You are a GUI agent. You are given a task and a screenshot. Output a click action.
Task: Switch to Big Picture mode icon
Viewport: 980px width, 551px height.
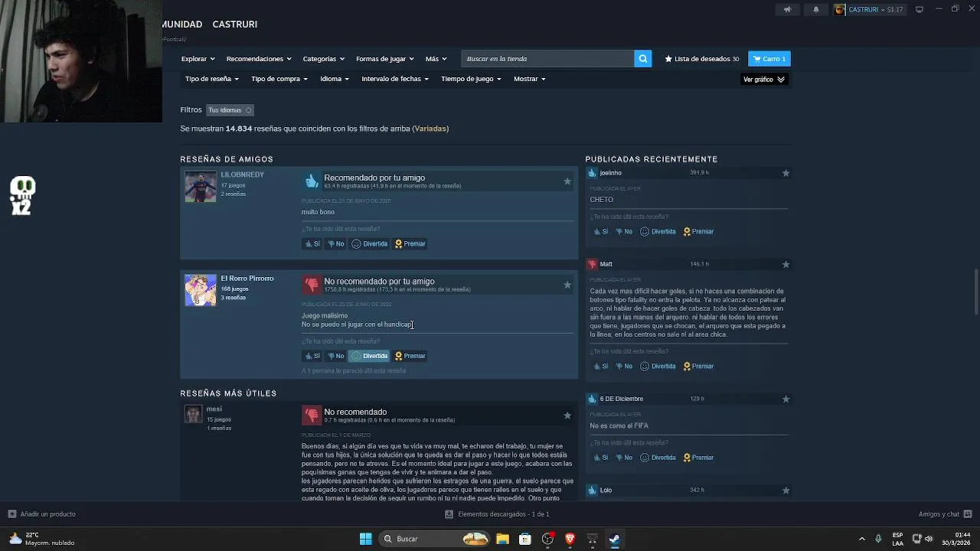[920, 9]
